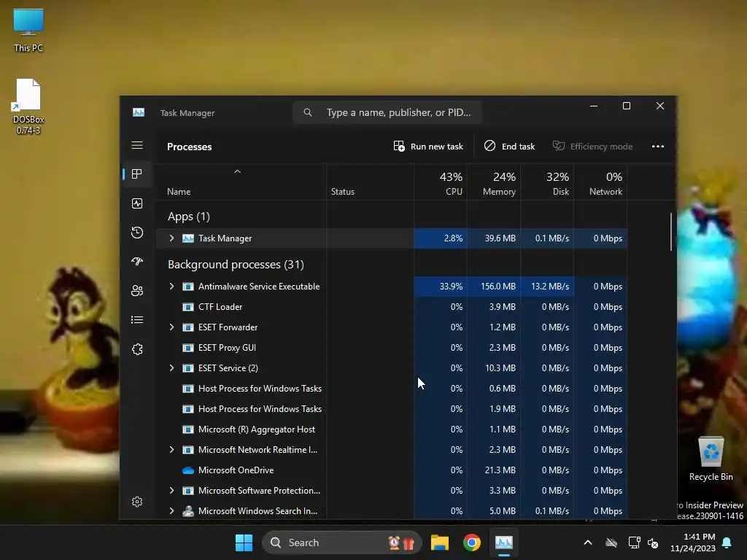
Task: Click the Windows taskbar Search box
Action: [x=342, y=542]
